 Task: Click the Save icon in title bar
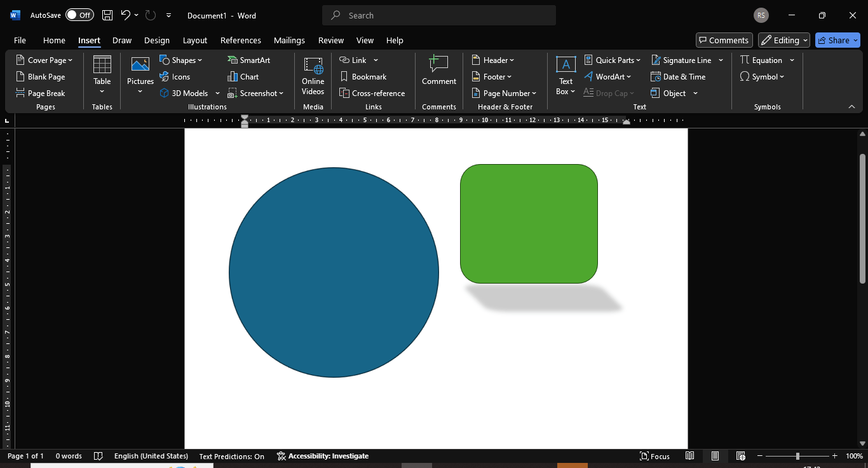[107, 15]
